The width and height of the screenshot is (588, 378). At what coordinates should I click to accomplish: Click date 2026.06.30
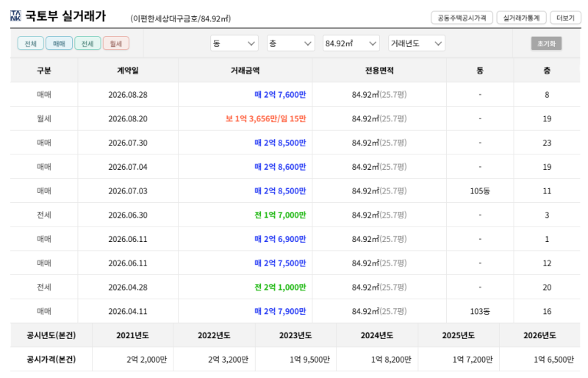pos(128,215)
